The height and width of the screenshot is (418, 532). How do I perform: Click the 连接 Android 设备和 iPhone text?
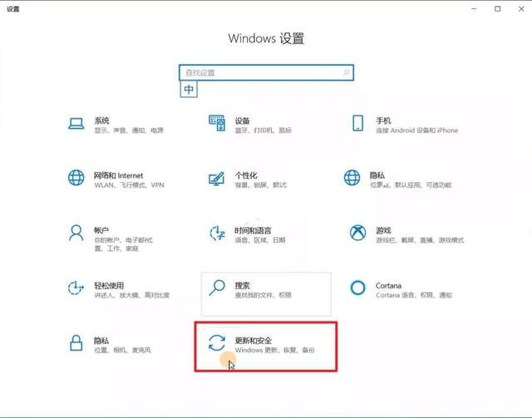[417, 130]
